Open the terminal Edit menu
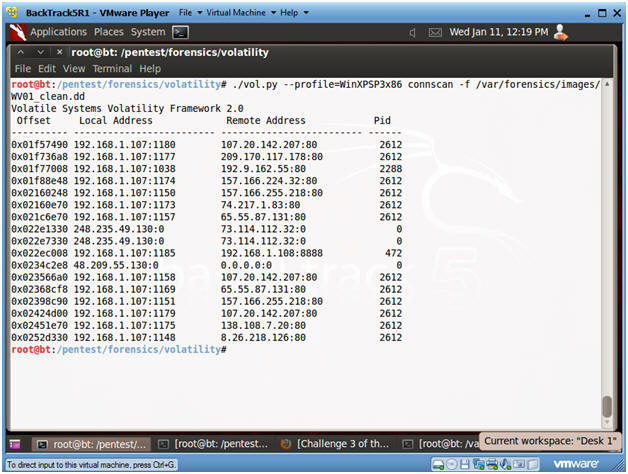Image resolution: width=628 pixels, height=474 pixels. [47, 69]
